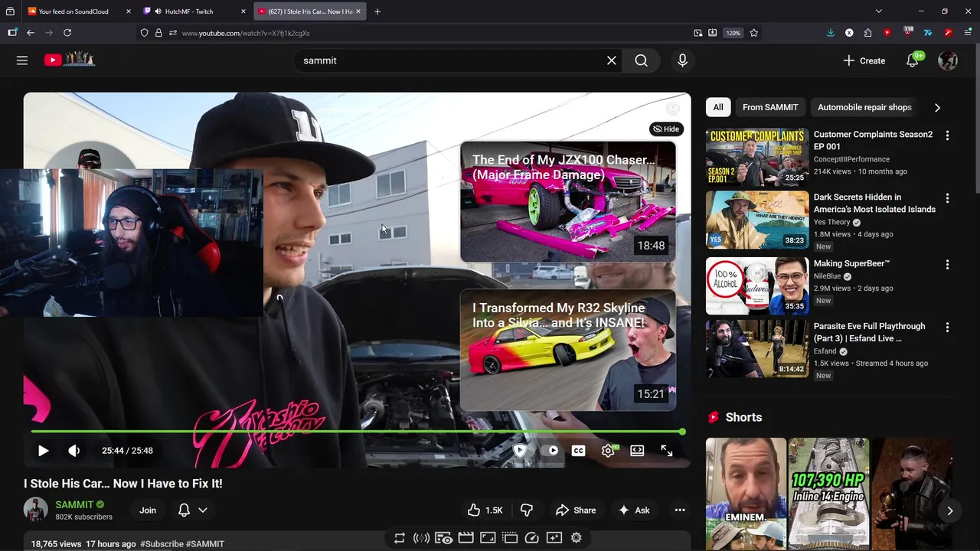Open R32 Skyline end screen video

568,350
